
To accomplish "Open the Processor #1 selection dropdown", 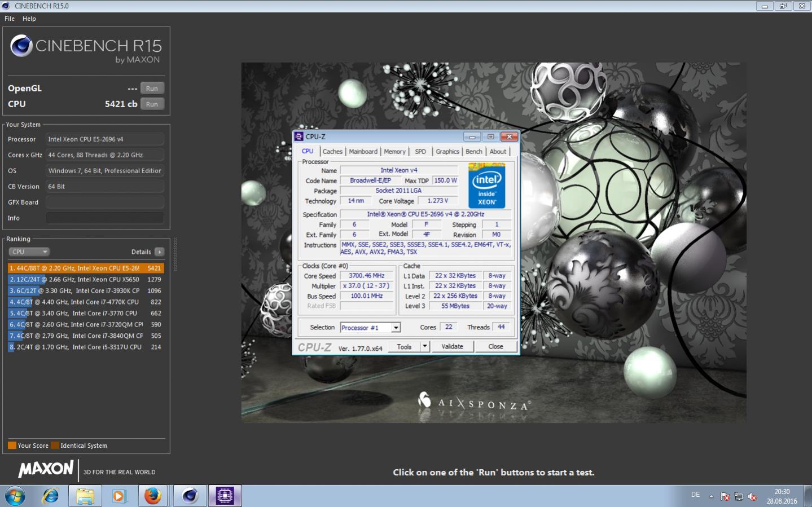I will click(396, 328).
